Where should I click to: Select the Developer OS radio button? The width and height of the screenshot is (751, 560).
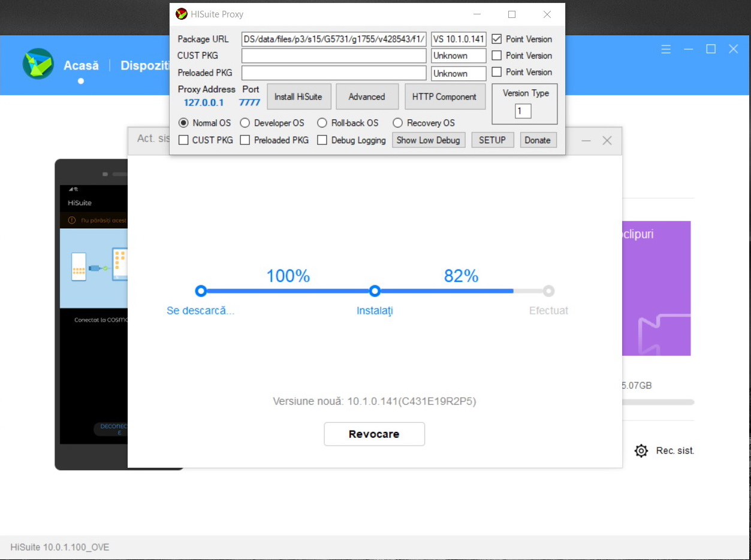click(x=245, y=123)
